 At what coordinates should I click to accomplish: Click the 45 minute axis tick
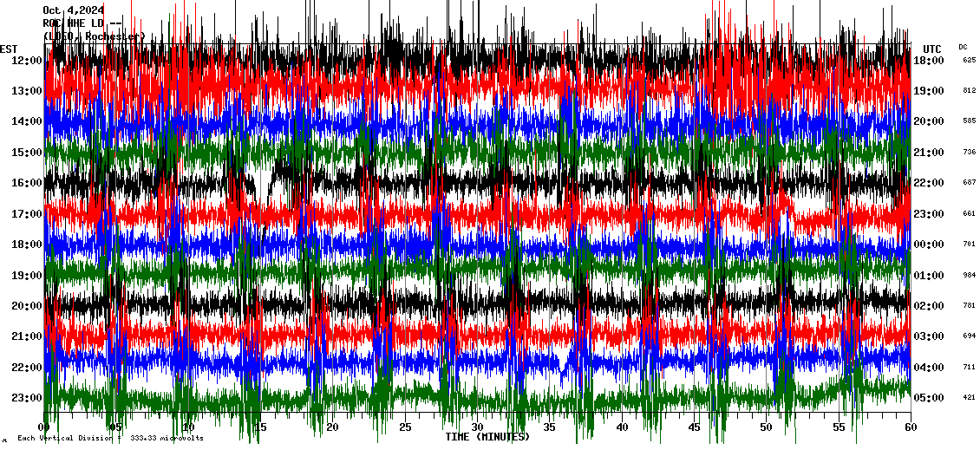pyautogui.click(x=694, y=427)
